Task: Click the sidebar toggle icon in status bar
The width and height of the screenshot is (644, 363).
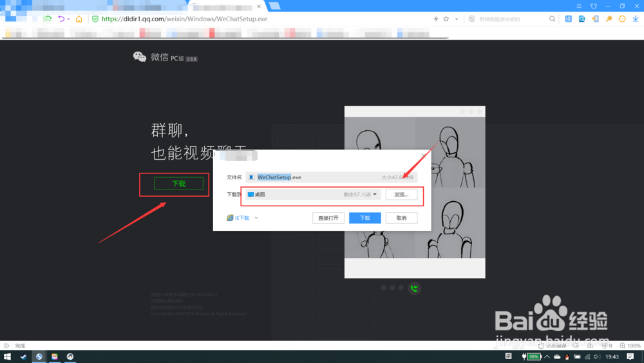Action: click(6, 346)
